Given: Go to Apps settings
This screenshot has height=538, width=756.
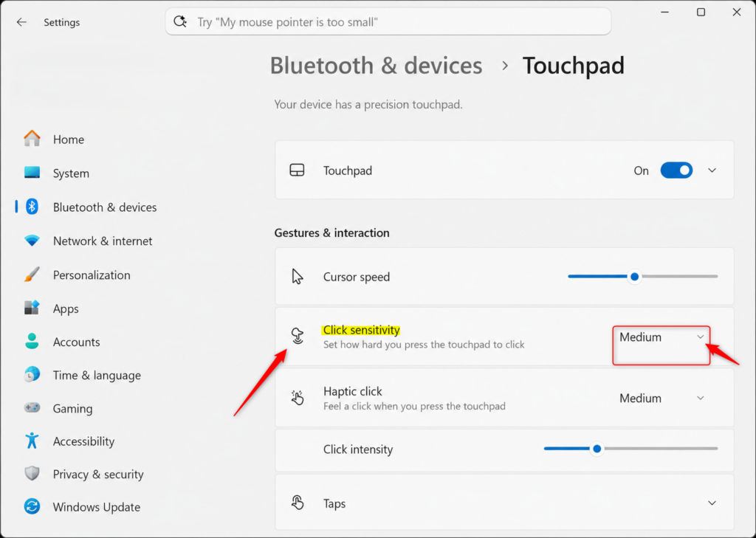Looking at the screenshot, I should click(66, 309).
